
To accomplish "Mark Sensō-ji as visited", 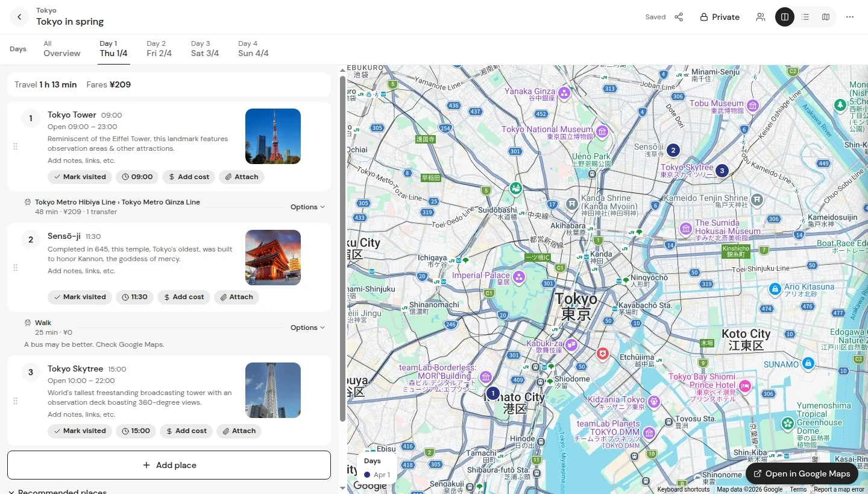I will (x=80, y=297).
